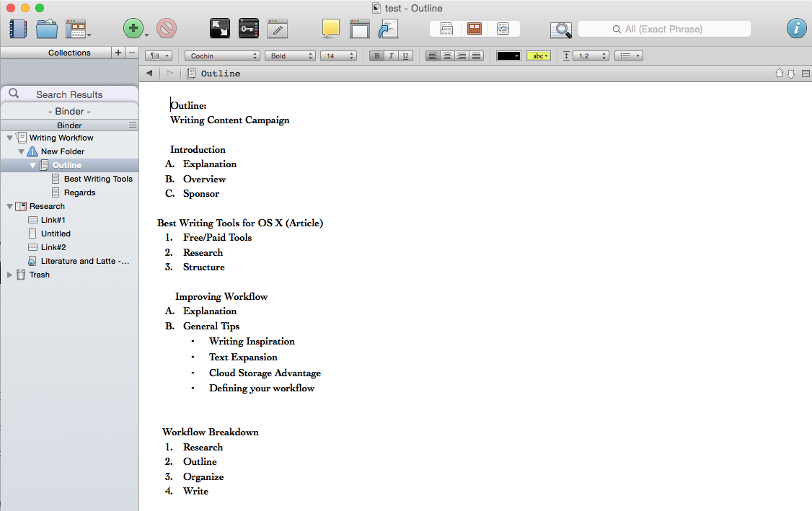Click the All (Exact Phrase) search field
The height and width of the screenshot is (511, 812).
pos(664,29)
